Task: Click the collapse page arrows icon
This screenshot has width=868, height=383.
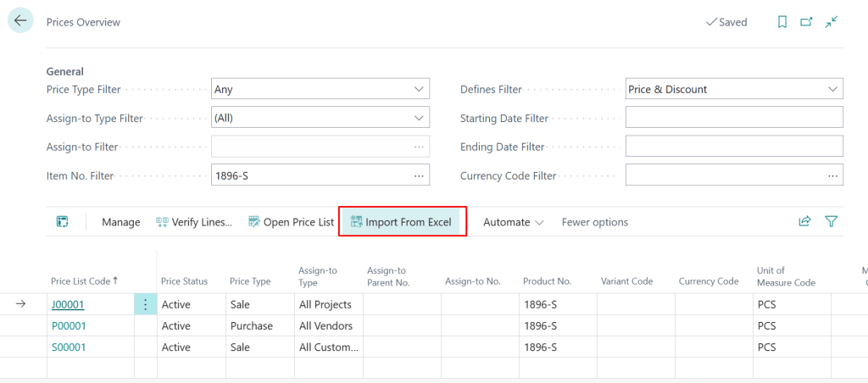Action: (x=832, y=22)
